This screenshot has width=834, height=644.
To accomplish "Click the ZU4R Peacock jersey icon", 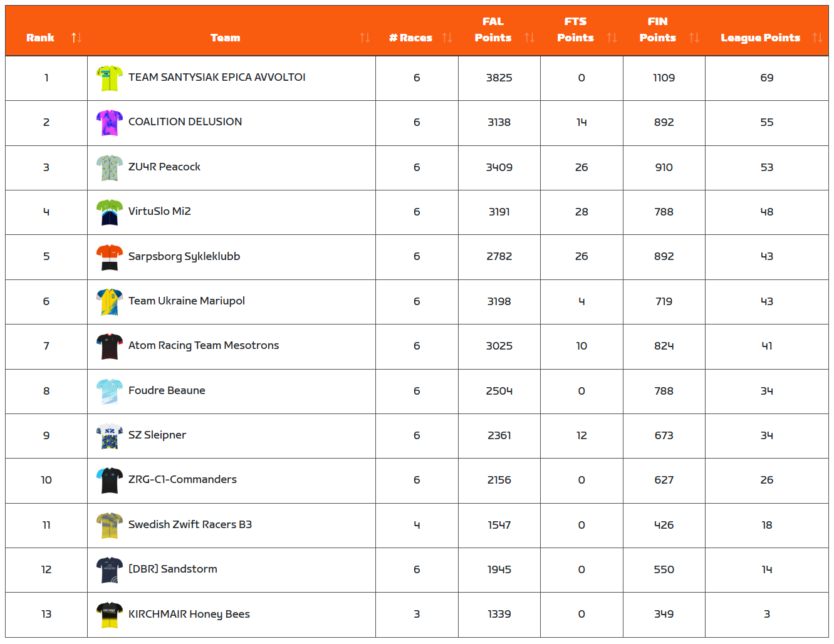I will click(110, 168).
